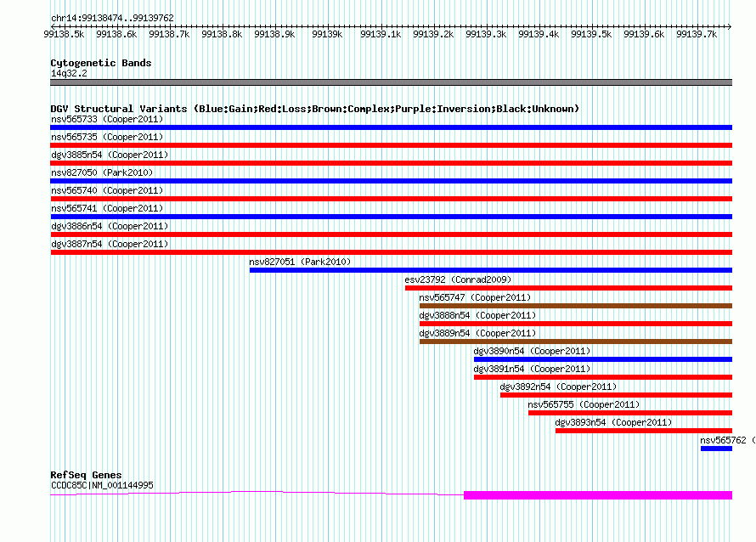This screenshot has height=542, width=756.
Task: Open the nsv827050 (Park2010) variant bar
Action: 391,181
